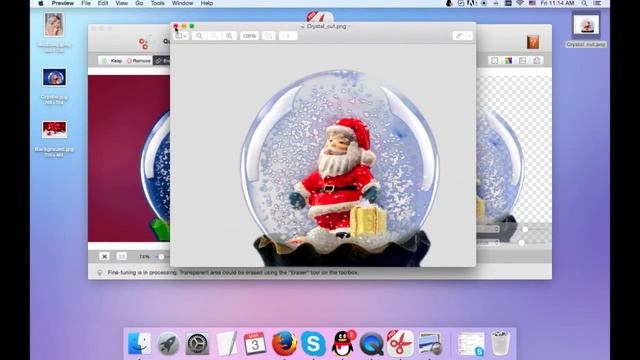Click the image background icon in cutout app
The image size is (640, 360).
click(522, 60)
